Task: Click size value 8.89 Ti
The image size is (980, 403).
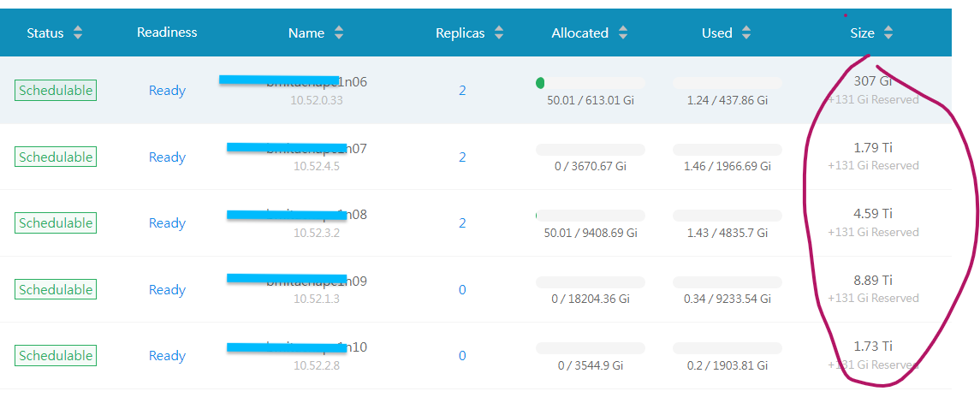Action: click(x=873, y=280)
